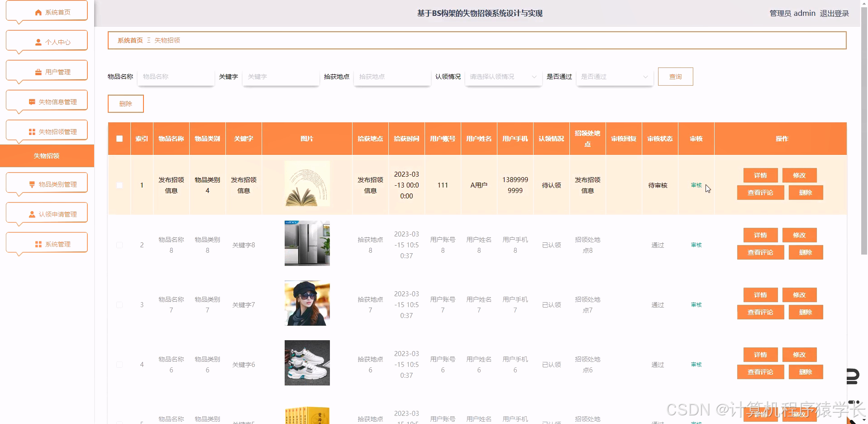Screen dimensions: 868x424
Task: Click the icon beside 物品类别管理
Action: pyautogui.click(x=32, y=185)
